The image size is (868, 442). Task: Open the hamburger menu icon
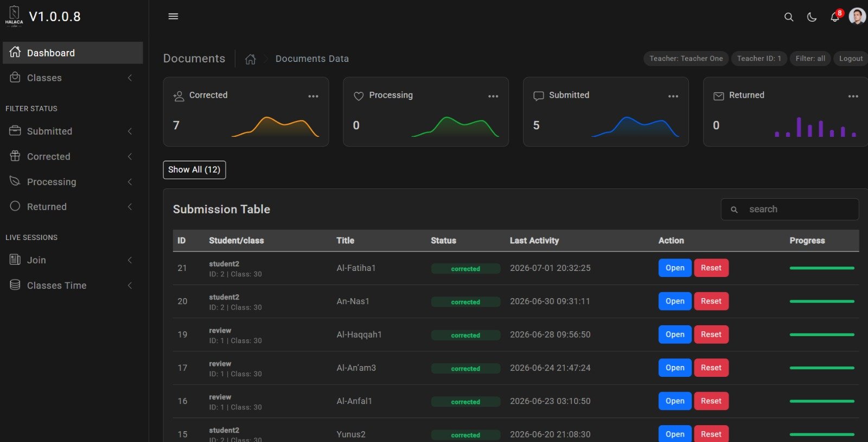click(173, 16)
